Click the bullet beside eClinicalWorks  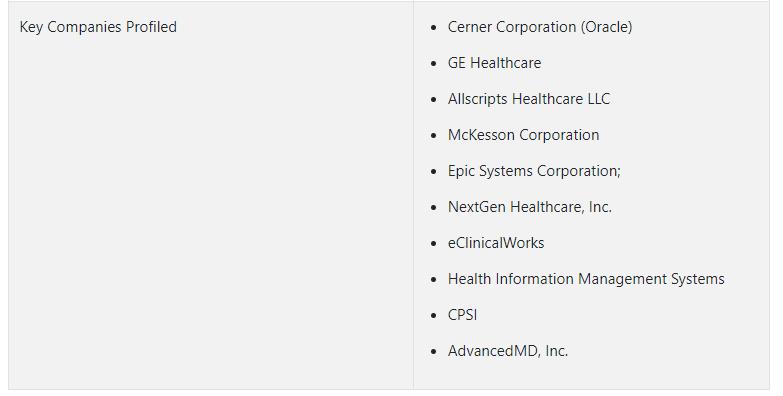coord(433,243)
